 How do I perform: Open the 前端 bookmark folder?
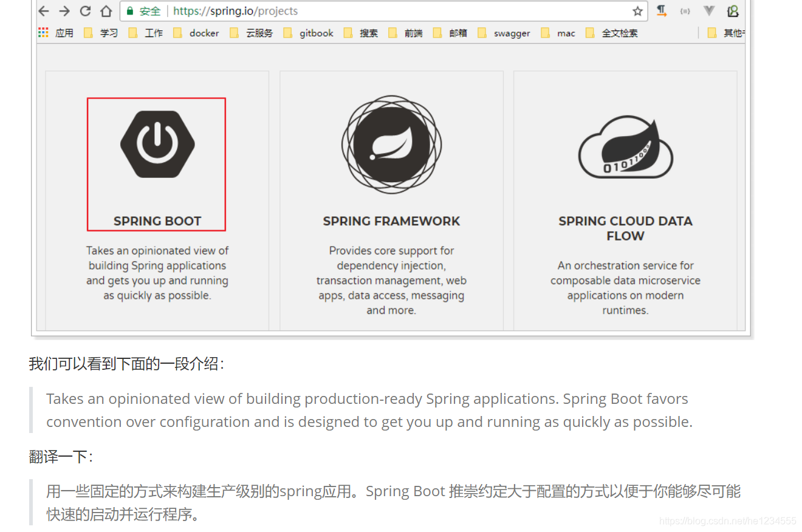(405, 33)
